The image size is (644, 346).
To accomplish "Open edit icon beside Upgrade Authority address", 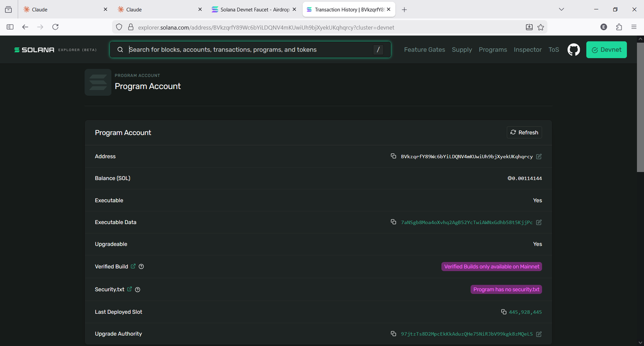I will (x=539, y=334).
